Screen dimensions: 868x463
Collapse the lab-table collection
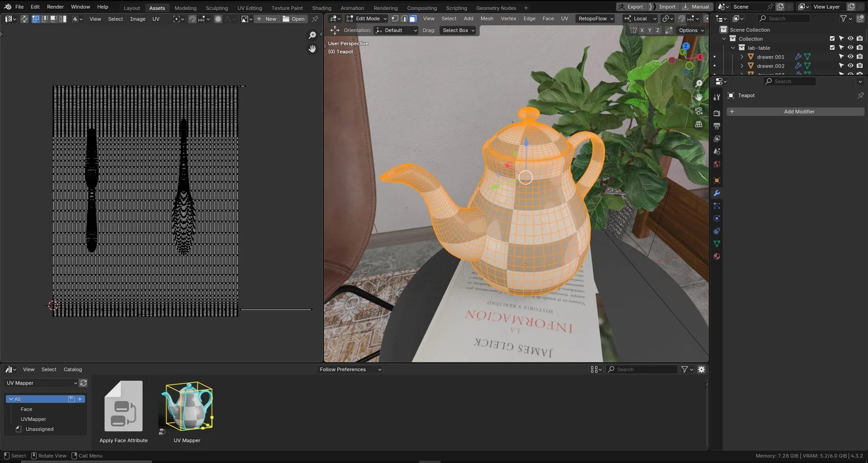click(x=733, y=48)
